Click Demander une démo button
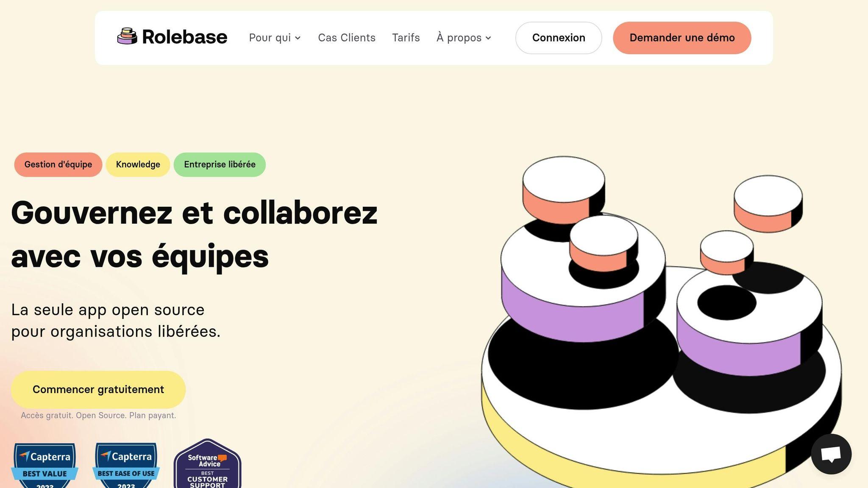This screenshot has height=488, width=868. [x=682, y=38]
